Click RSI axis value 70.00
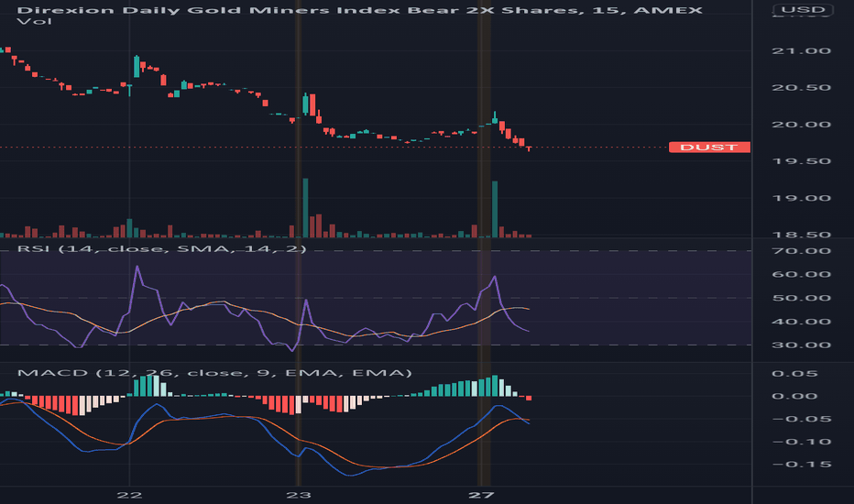The height and width of the screenshot is (504, 854). [x=801, y=251]
